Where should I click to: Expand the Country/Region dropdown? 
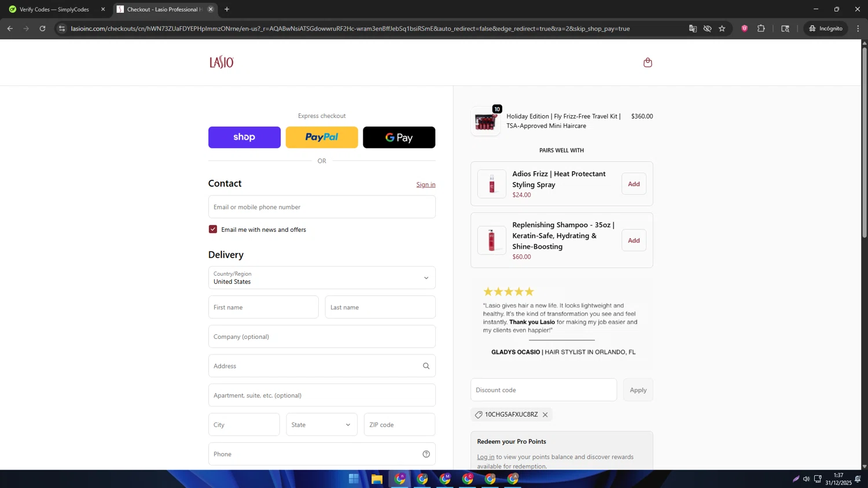322,278
